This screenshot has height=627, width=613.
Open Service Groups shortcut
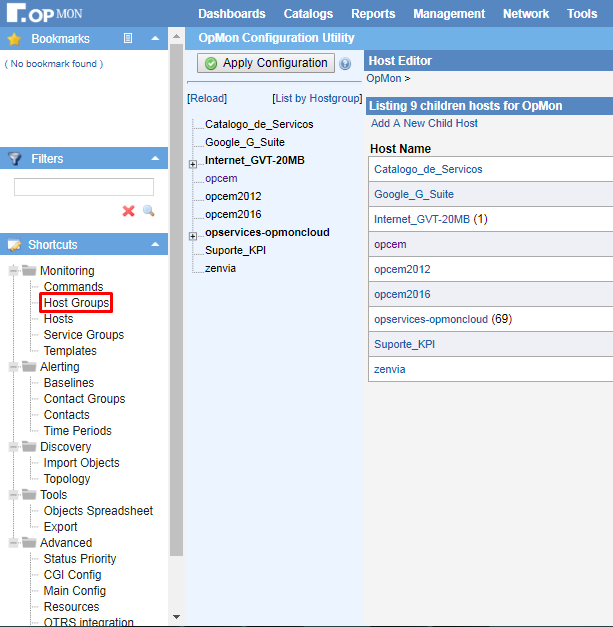[x=84, y=335]
